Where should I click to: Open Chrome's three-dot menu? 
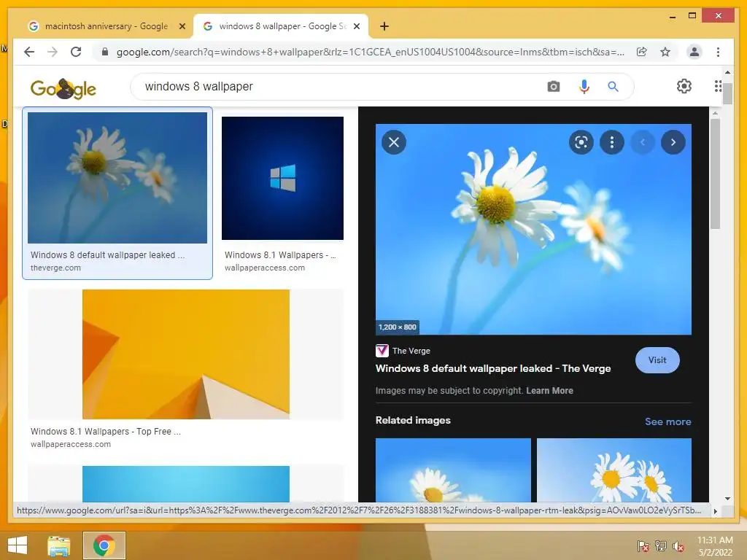718,52
